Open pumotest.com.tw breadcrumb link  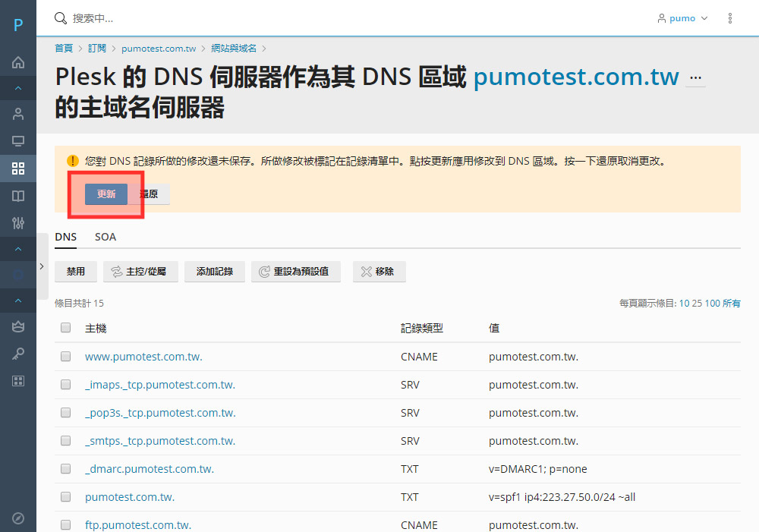(159, 49)
